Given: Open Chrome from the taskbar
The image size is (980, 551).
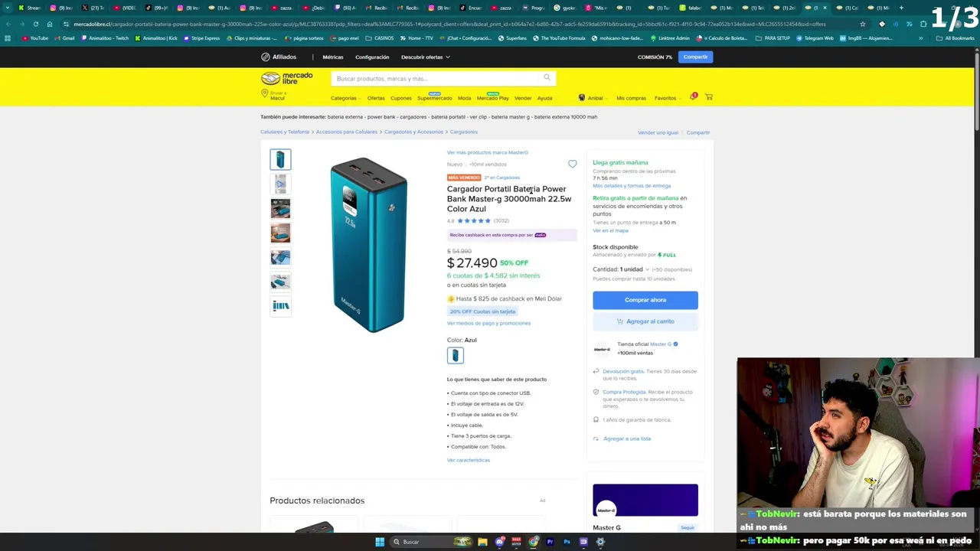Looking at the screenshot, I should pyautogui.click(x=534, y=542).
